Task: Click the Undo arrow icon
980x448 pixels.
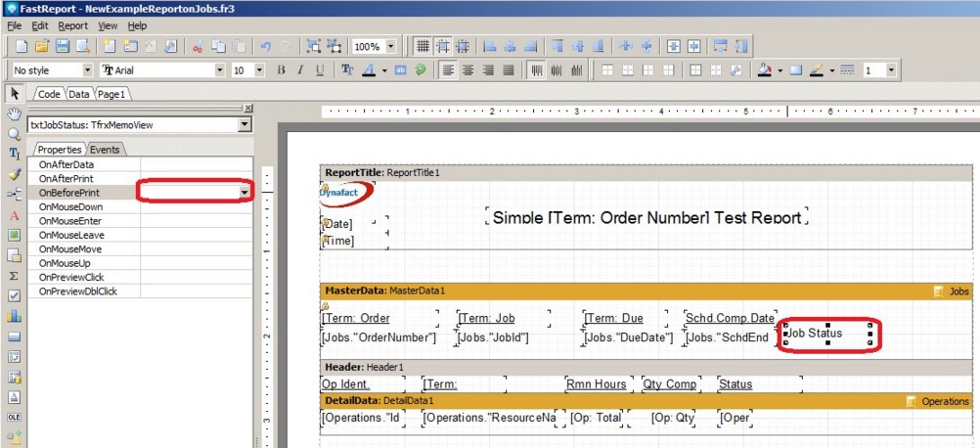Action: [265, 46]
